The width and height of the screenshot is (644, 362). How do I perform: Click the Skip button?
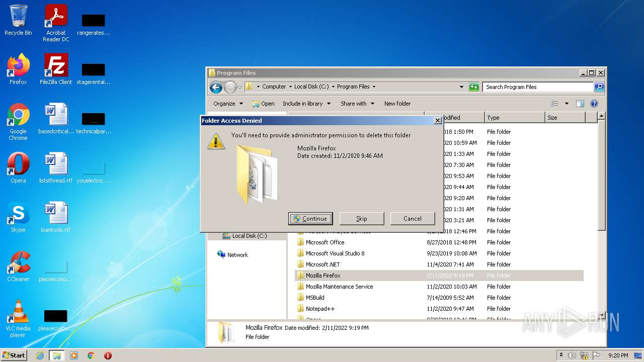[362, 219]
